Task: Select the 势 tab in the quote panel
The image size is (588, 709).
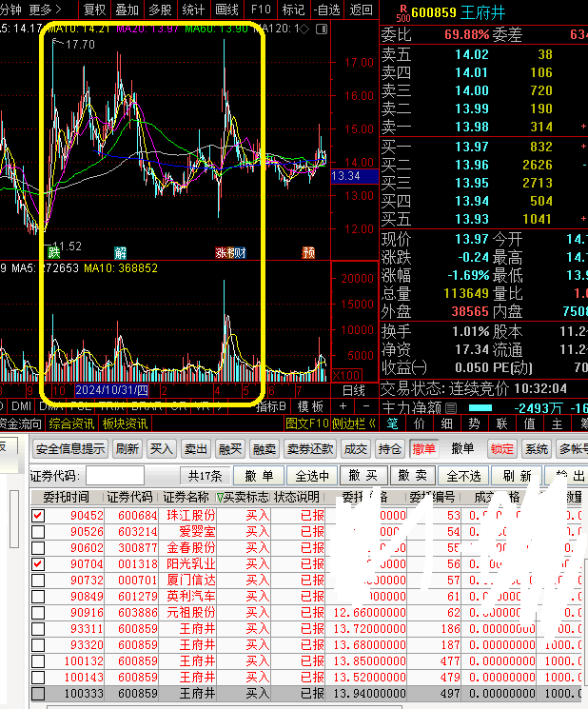Action: pyautogui.click(x=474, y=423)
